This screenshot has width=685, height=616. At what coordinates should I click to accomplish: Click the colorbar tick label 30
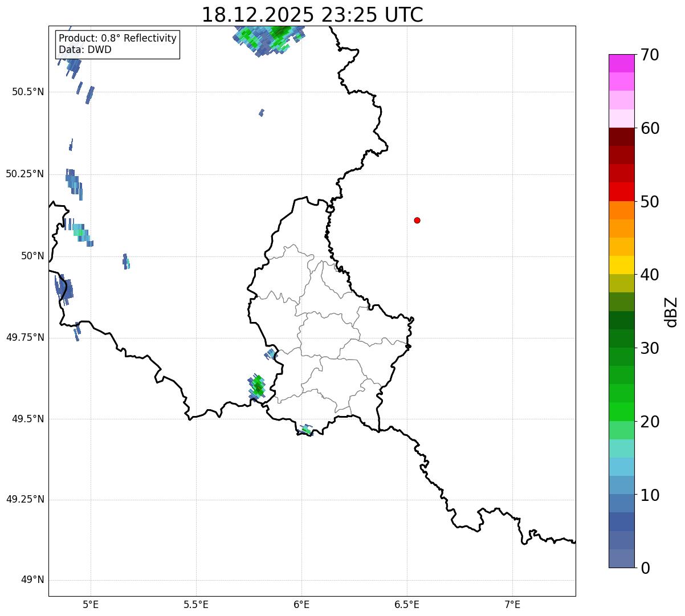click(650, 348)
